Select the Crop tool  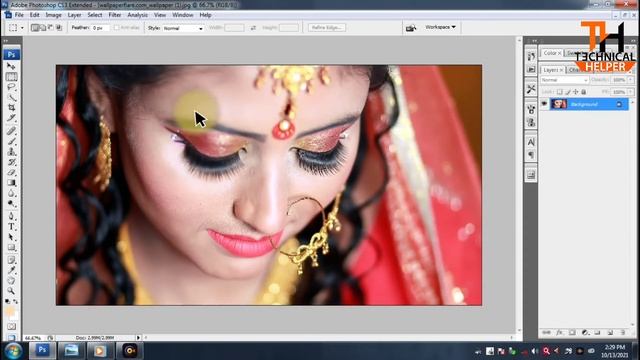[x=11, y=108]
